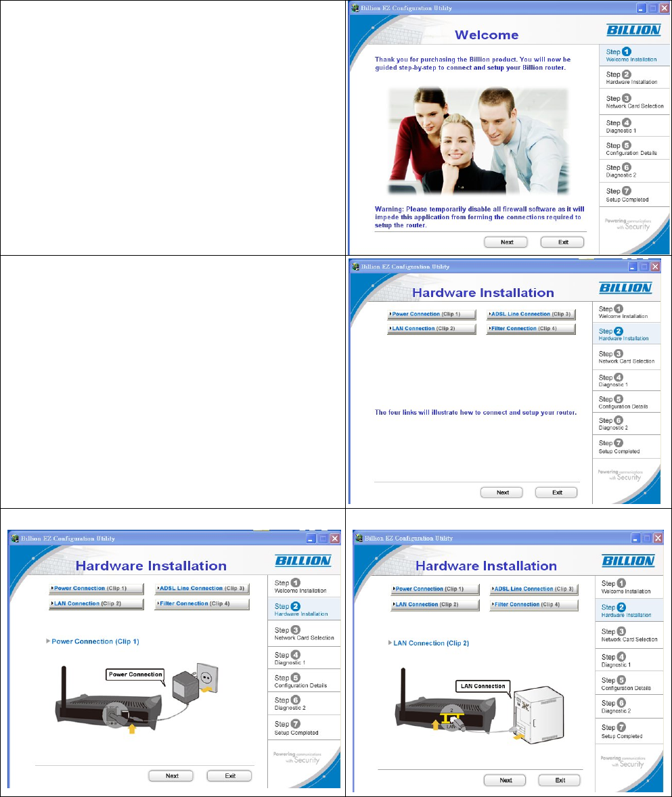Select Step 7 Setup Completed in Welcome window
This screenshot has width=672, height=797.
634,195
